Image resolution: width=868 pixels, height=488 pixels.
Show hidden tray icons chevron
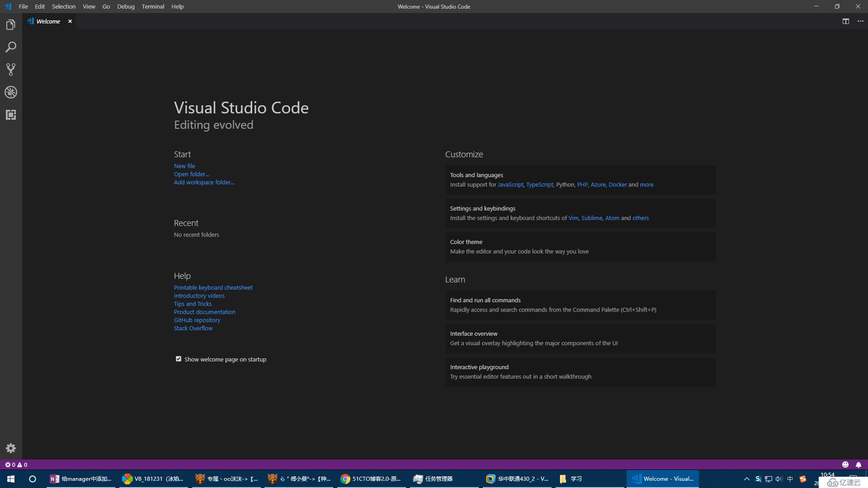[746, 479]
